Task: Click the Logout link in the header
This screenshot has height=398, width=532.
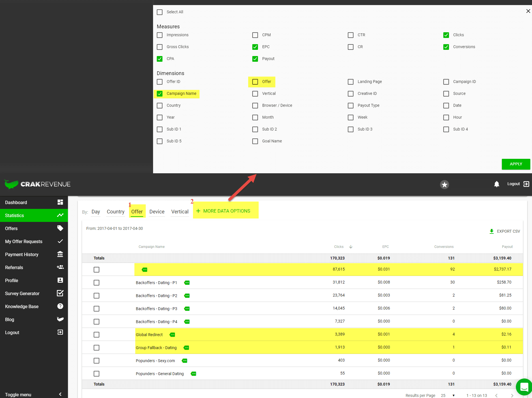Action: pyautogui.click(x=513, y=184)
